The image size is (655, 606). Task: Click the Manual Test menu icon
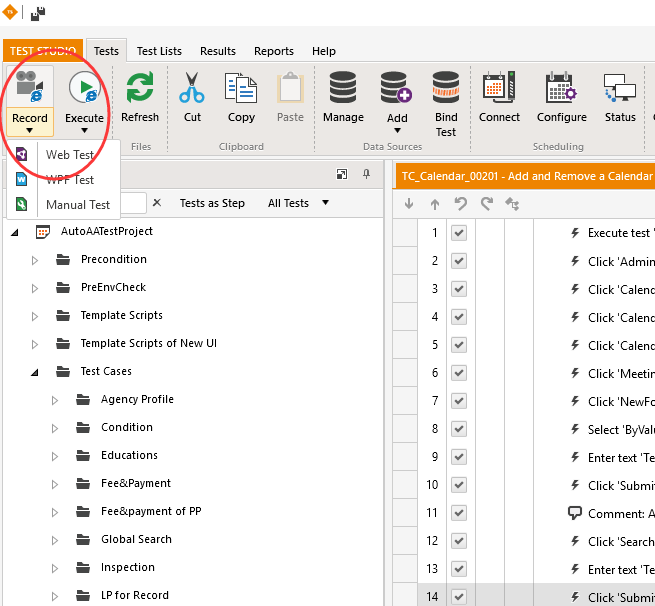click(21, 204)
